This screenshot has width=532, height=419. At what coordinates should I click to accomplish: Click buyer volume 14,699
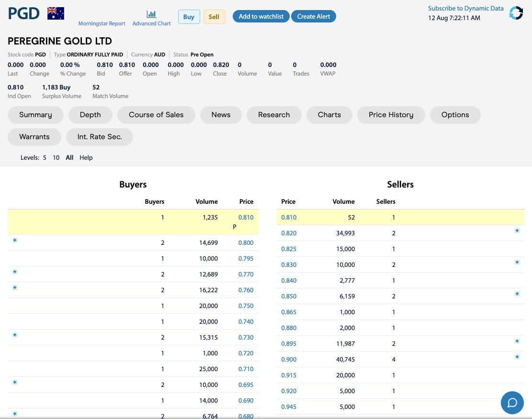tap(208, 243)
